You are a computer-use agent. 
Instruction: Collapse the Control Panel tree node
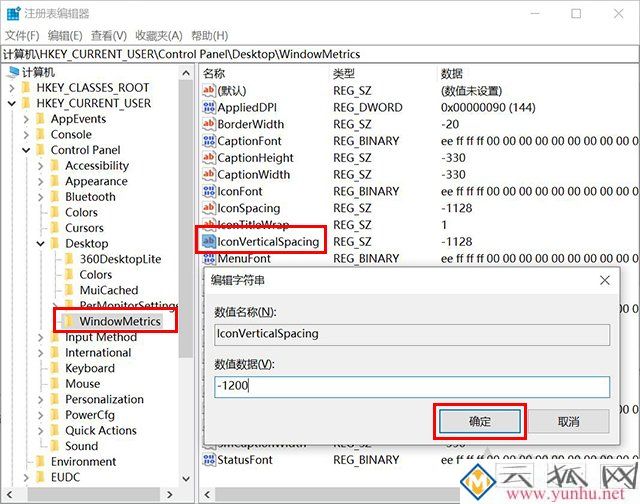[26, 150]
